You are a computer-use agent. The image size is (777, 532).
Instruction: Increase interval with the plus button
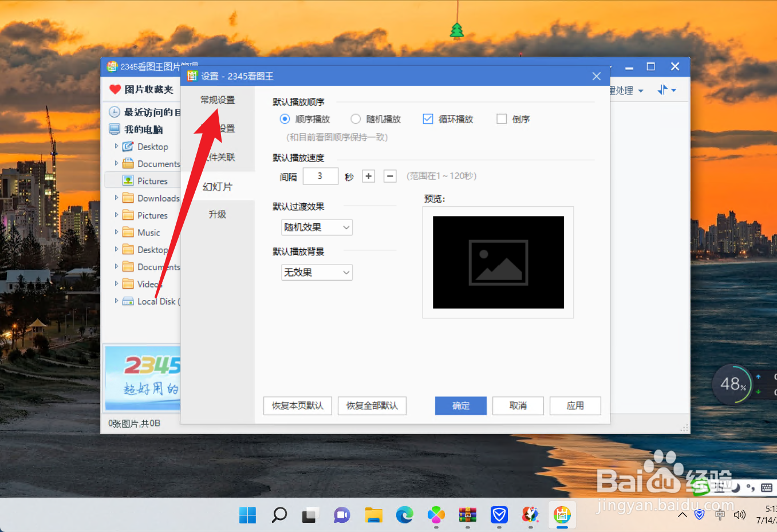pos(369,176)
